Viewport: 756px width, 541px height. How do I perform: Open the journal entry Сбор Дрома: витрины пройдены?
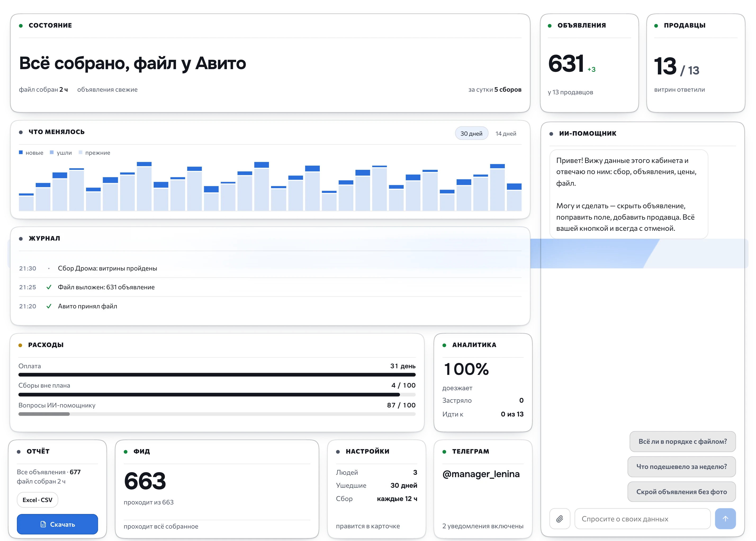coord(270,268)
